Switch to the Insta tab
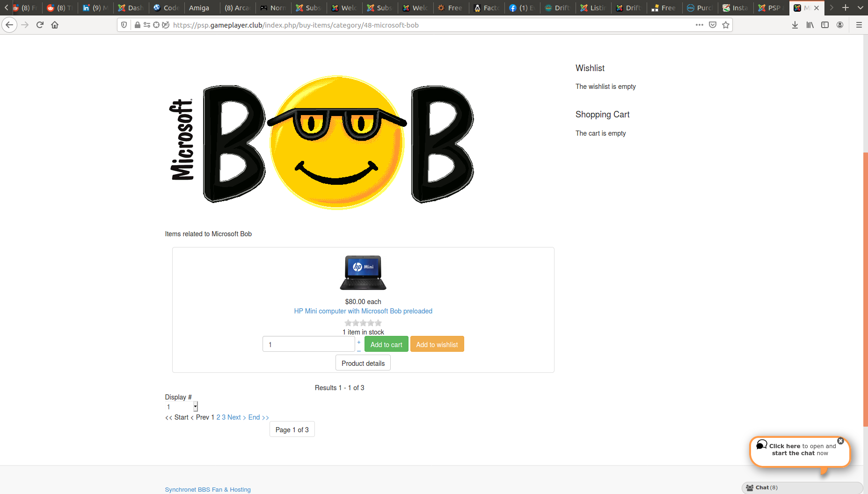868x494 pixels. (x=736, y=8)
